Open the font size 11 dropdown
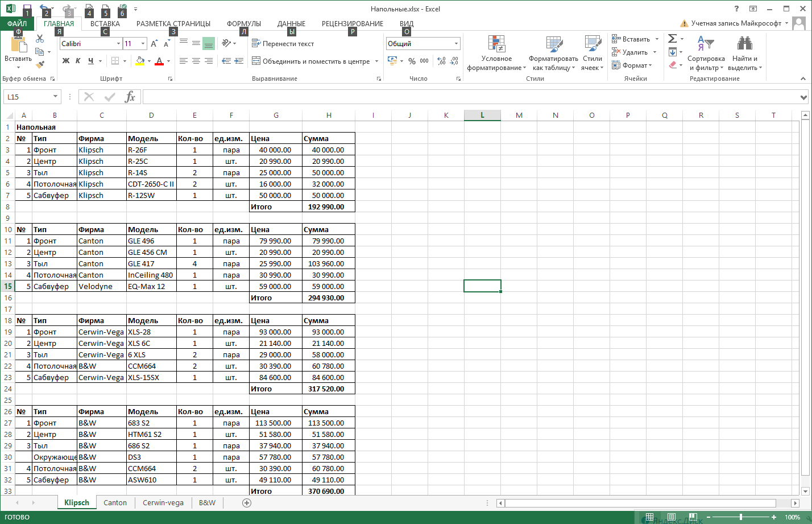The width and height of the screenshot is (812, 524). click(143, 44)
